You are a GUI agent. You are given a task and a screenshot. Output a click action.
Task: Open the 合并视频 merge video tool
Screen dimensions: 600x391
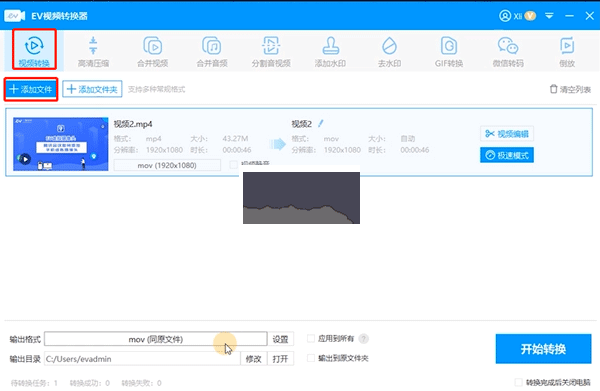tap(152, 52)
